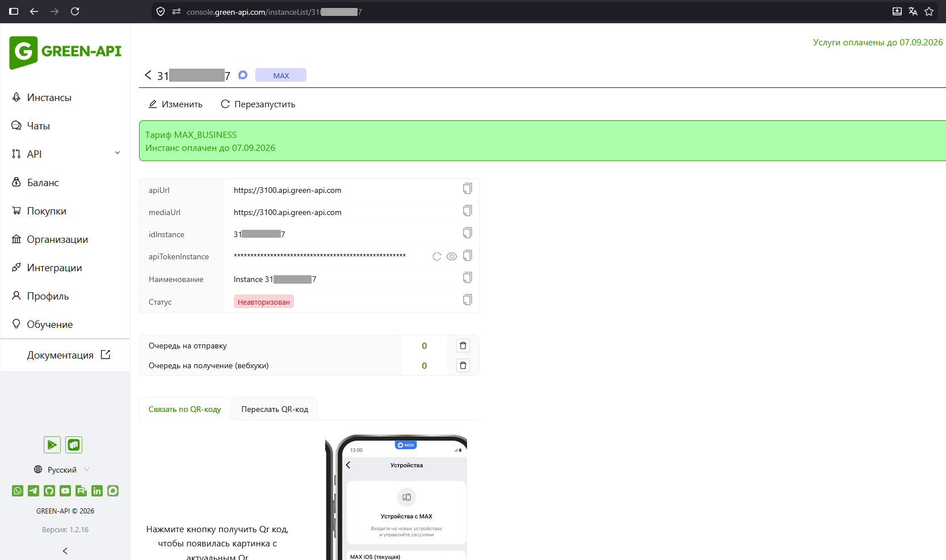Open the WhatsApp social link icon
The image size is (946, 560).
18,491
